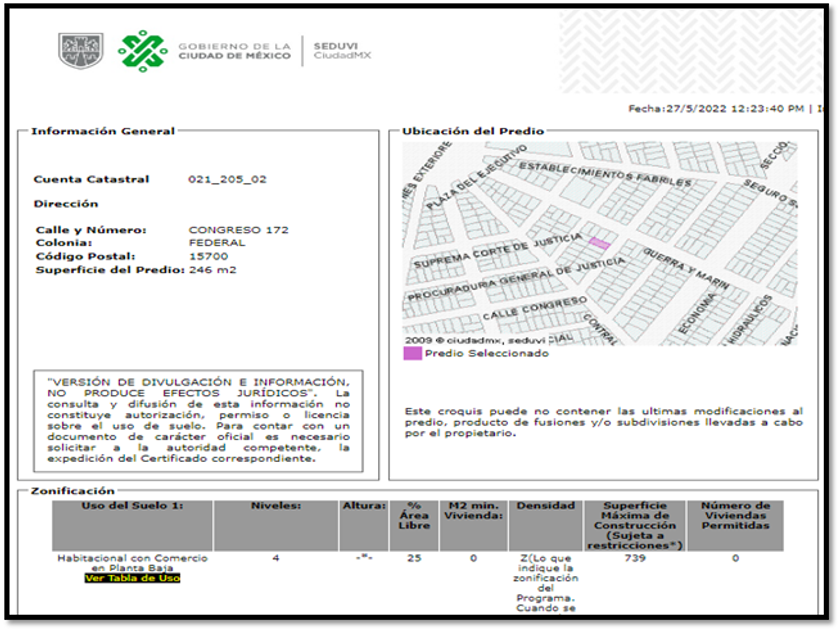Select the Densidad cell starting 'Z(Lo que'
The image size is (840, 630).
[546, 583]
